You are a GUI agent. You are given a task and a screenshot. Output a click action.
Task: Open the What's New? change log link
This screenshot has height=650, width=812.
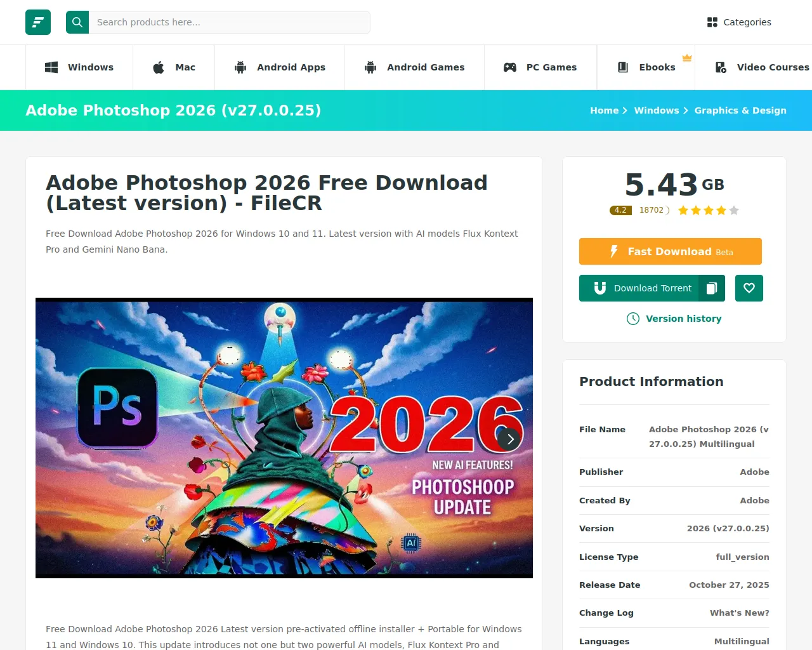click(739, 613)
